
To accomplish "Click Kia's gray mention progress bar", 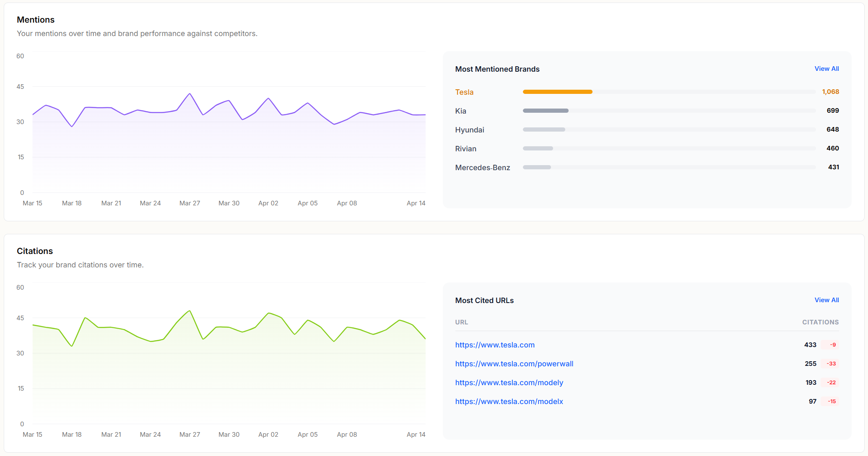I will point(545,111).
